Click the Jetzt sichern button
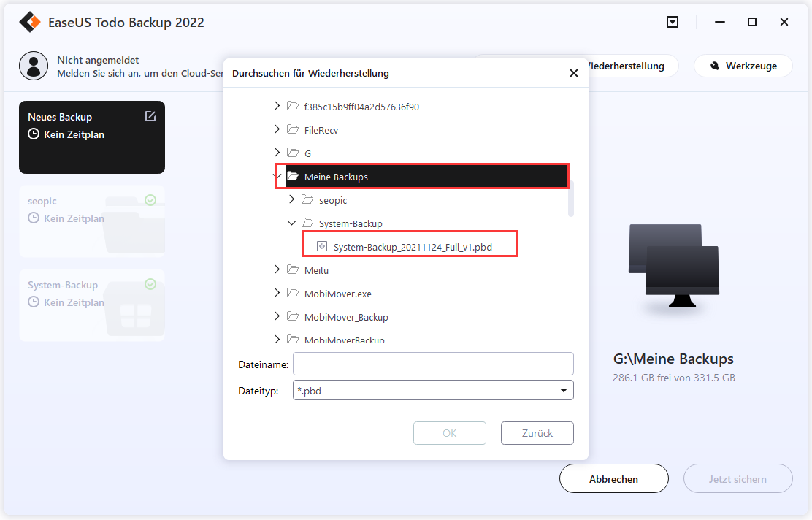812x520 pixels. 738,478
